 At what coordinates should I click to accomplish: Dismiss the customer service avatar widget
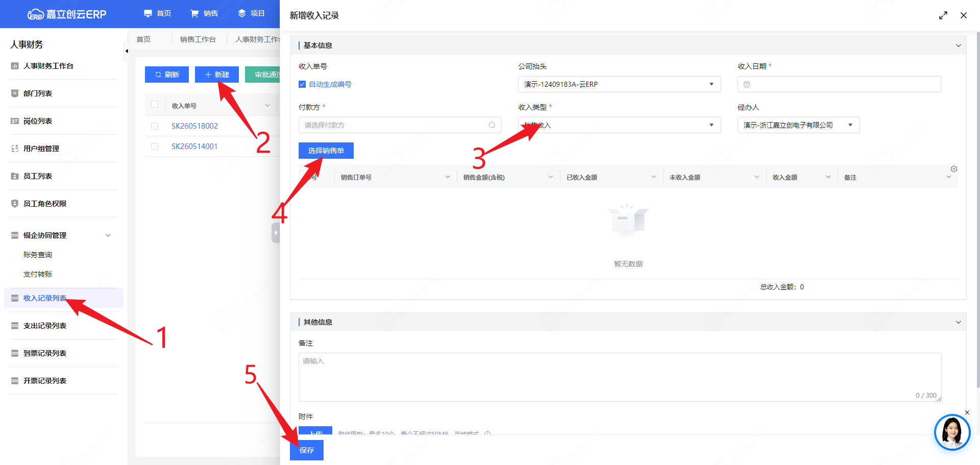(x=967, y=412)
